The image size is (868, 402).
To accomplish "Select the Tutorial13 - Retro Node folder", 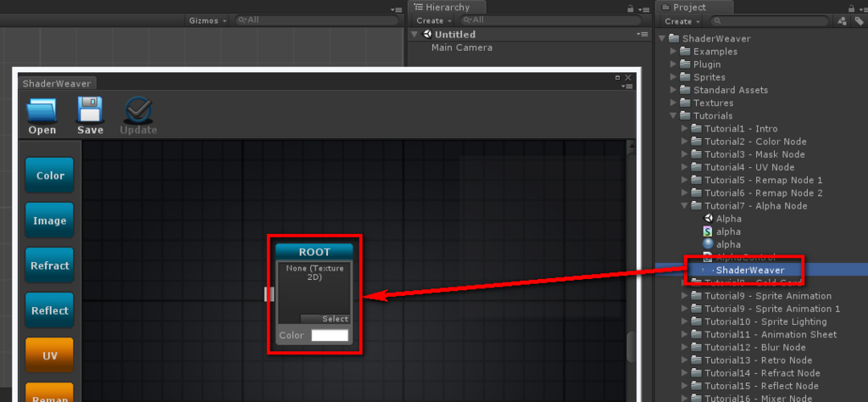I will point(758,360).
